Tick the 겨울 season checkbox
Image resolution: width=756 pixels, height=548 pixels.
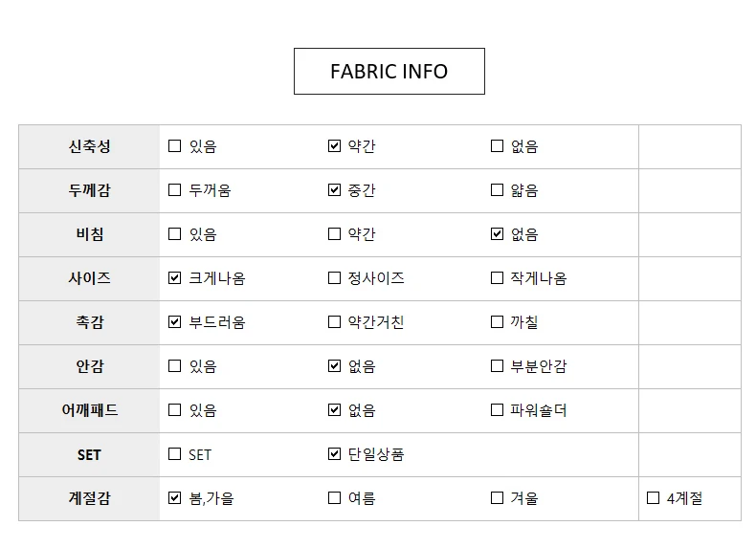(497, 498)
